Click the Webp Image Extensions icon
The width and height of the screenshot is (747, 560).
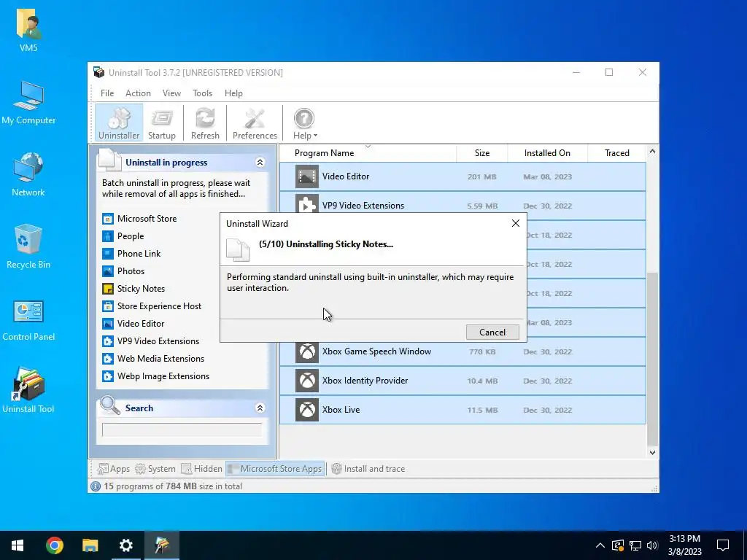coord(108,376)
